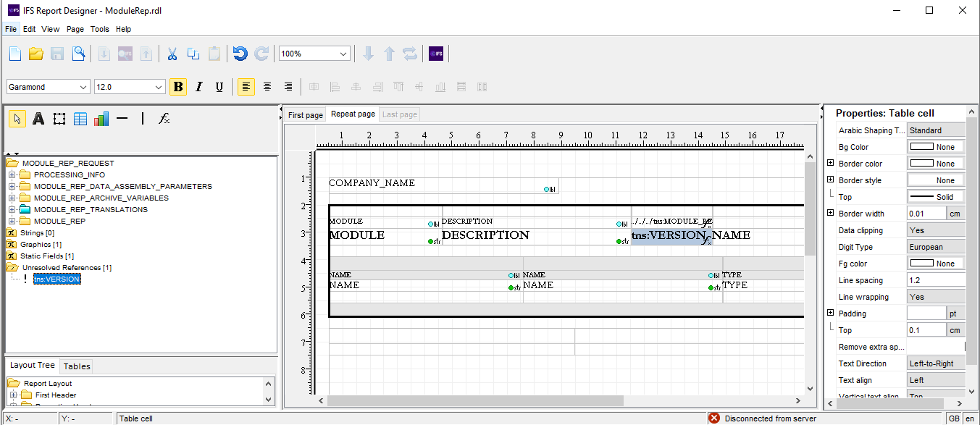
Task: Expand the MODULE_REP tree node
Action: [x=12, y=222]
